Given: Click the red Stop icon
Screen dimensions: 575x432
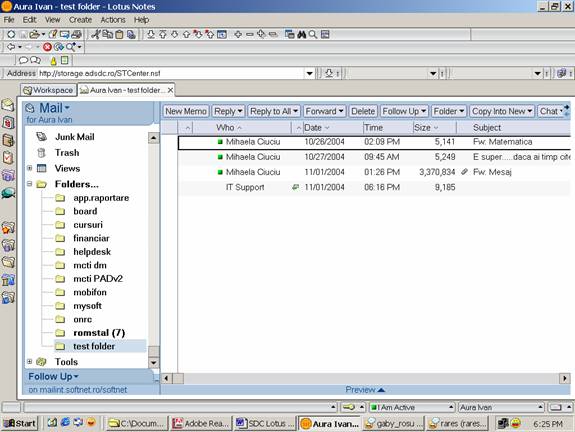Looking at the screenshot, I should pos(47,47).
